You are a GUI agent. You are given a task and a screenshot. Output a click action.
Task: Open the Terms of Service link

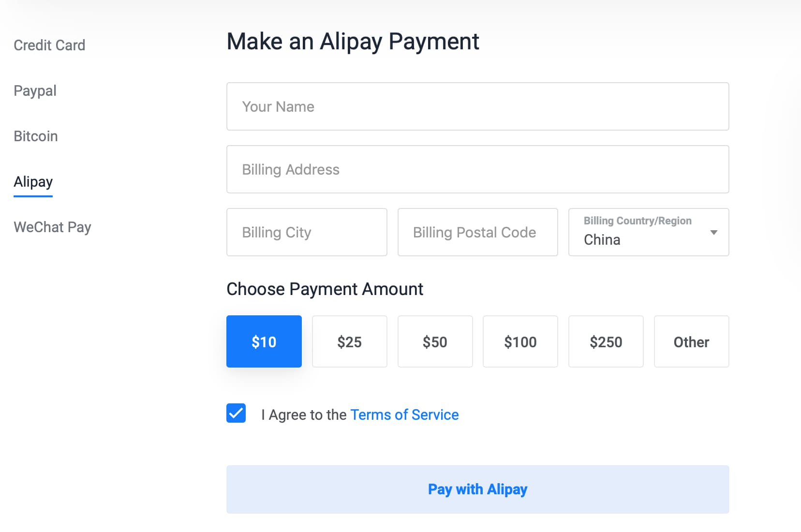pyautogui.click(x=404, y=414)
